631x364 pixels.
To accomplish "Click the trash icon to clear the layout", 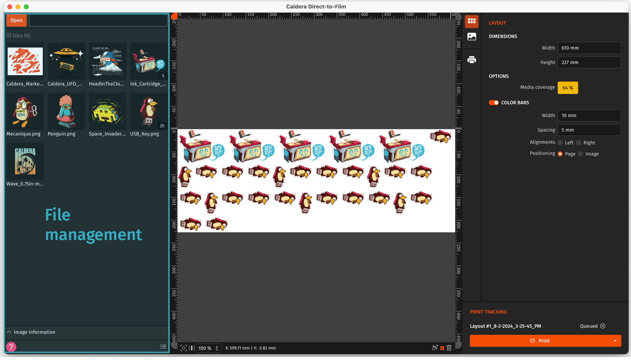I will tap(449, 348).
